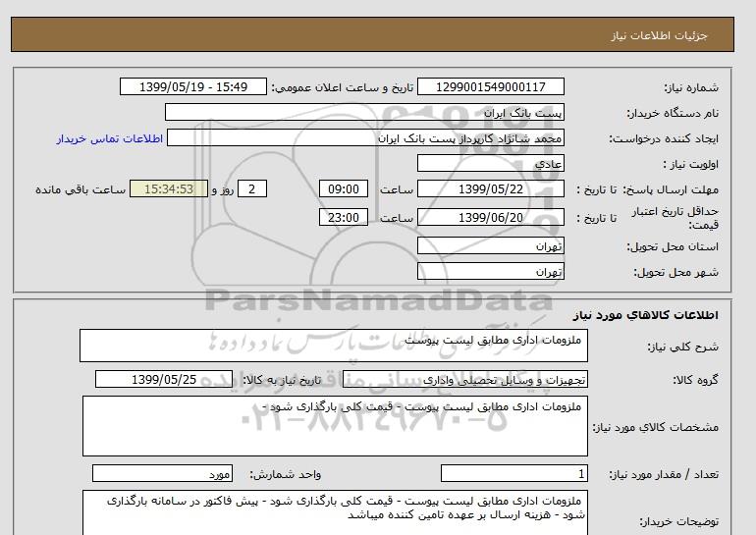
Task: Click the price validity hour 23:00
Action: (x=344, y=217)
